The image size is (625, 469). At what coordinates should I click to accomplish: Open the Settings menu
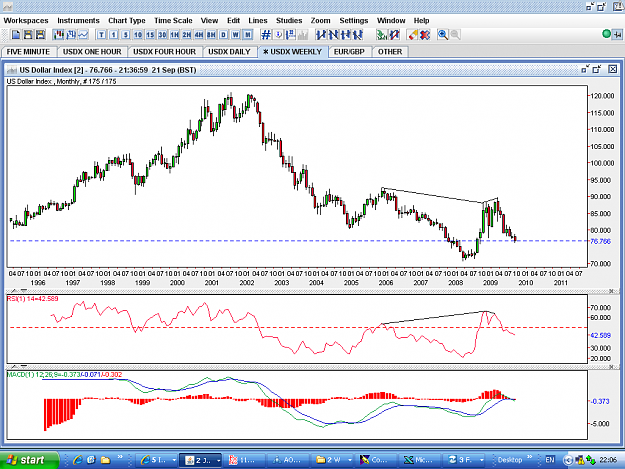tap(354, 21)
